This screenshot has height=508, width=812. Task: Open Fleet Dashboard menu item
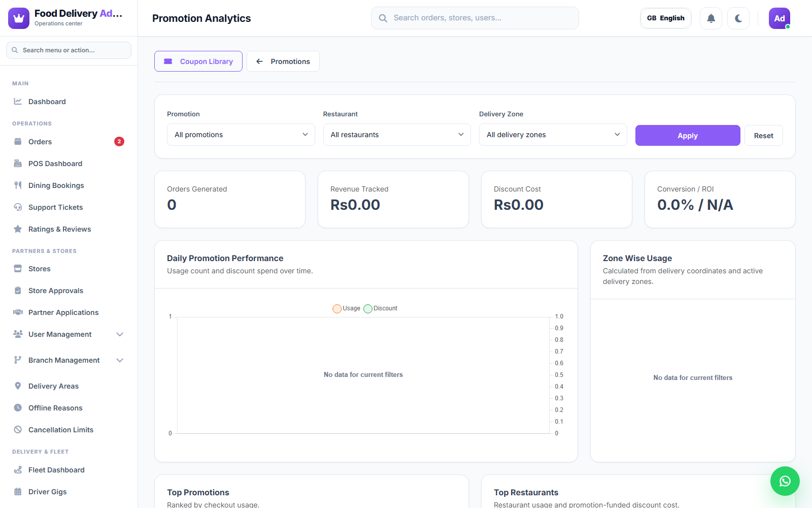click(69, 470)
